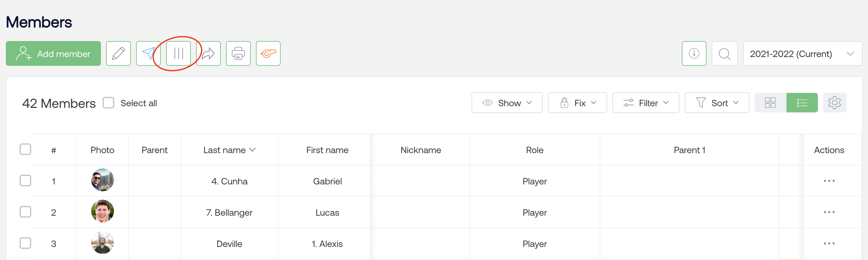Screen dimensions: 868x260
Task: Click the pencil edit icon
Action: pos(118,53)
